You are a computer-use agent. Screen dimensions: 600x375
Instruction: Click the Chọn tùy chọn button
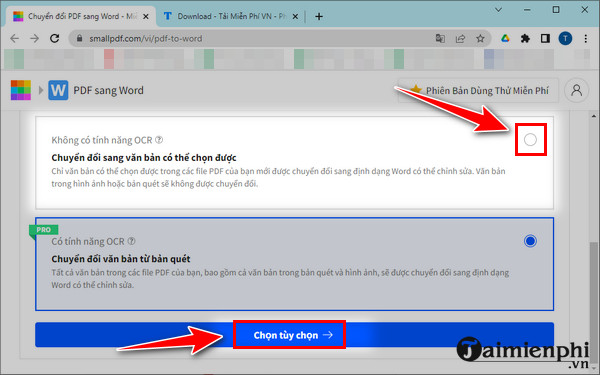tap(294, 335)
